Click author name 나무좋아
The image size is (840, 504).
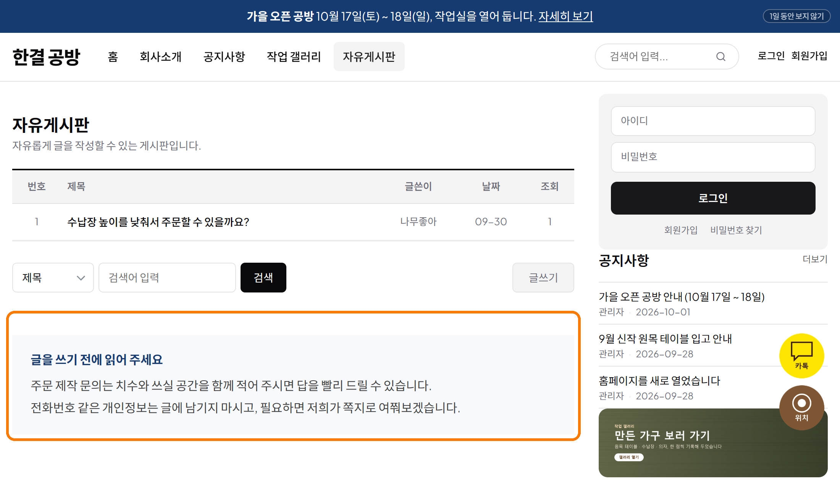pos(418,222)
